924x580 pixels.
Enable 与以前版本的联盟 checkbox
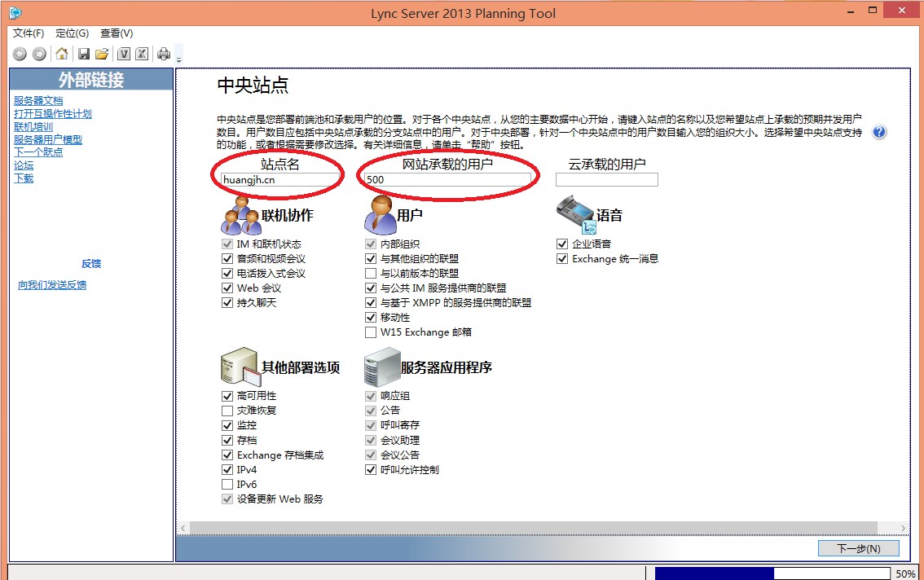(371, 274)
